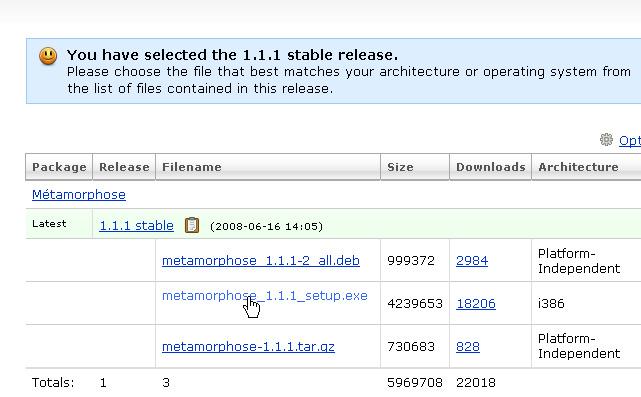Select the size value 999372
This screenshot has width=641, height=397.
point(411,260)
